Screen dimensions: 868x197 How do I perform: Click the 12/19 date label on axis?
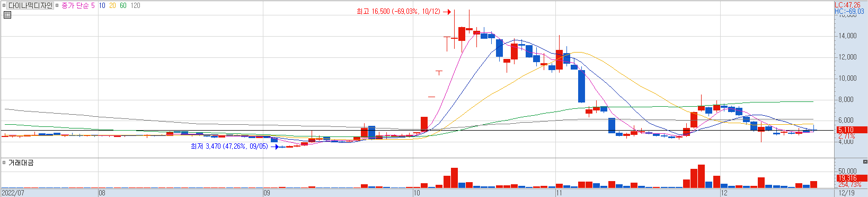coord(847,193)
